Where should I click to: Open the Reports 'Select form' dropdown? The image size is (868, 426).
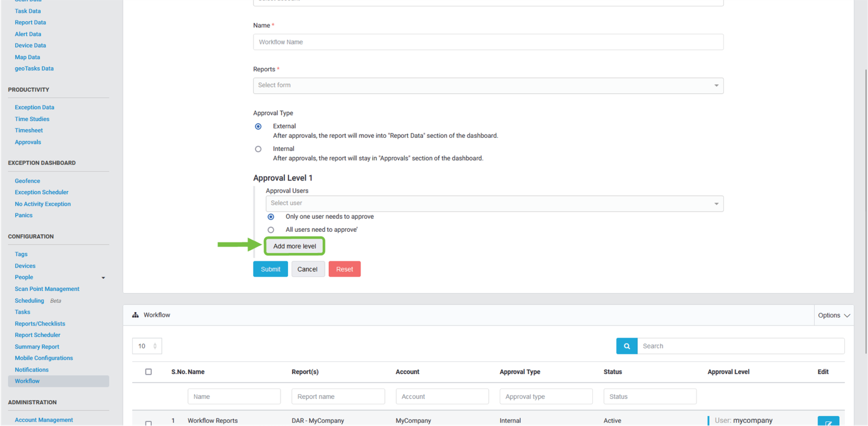[x=488, y=86]
